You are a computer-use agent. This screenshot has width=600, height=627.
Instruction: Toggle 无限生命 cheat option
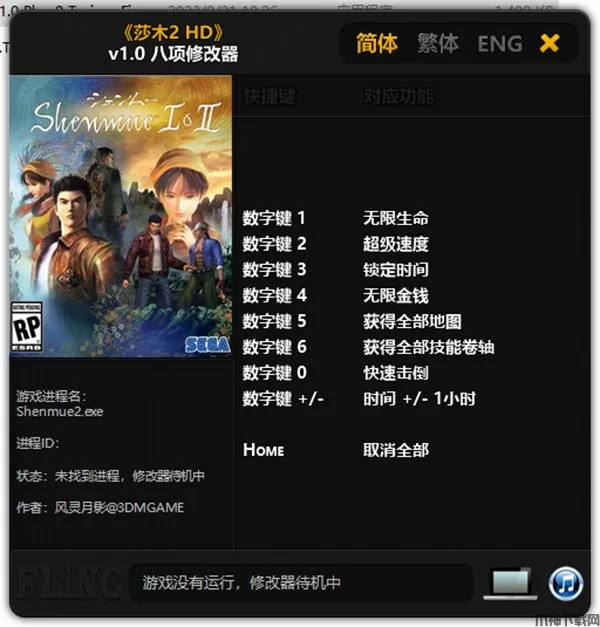(396, 218)
